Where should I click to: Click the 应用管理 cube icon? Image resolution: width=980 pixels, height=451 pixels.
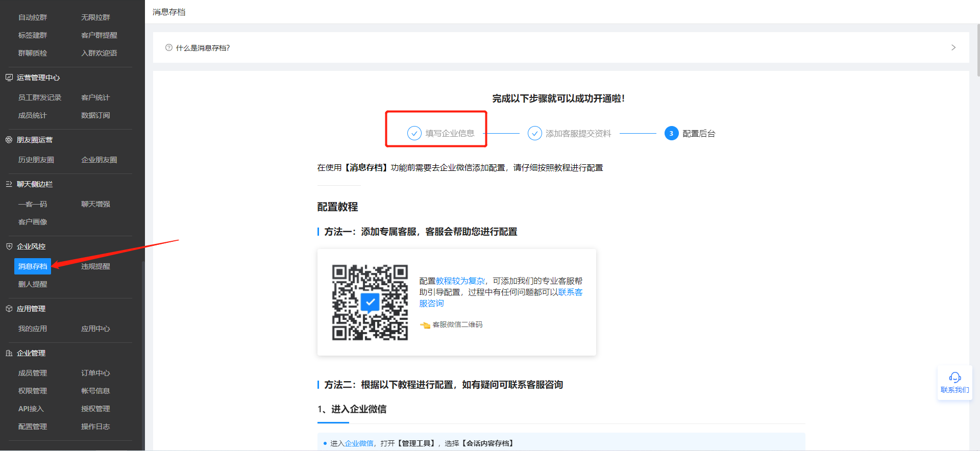[9, 309]
